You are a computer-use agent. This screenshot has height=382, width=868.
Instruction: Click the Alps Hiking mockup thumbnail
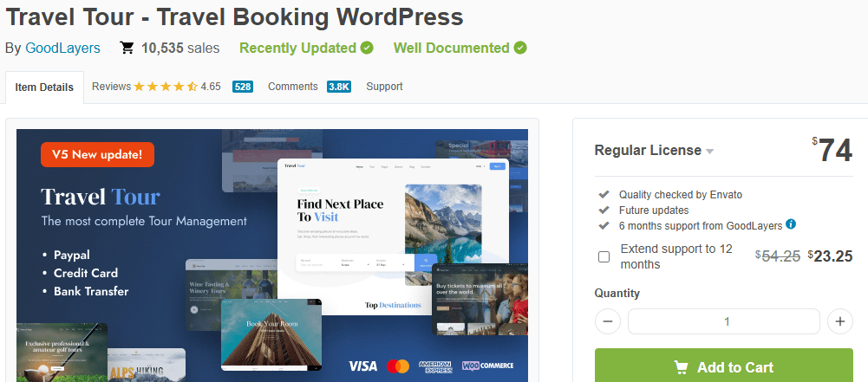(147, 365)
